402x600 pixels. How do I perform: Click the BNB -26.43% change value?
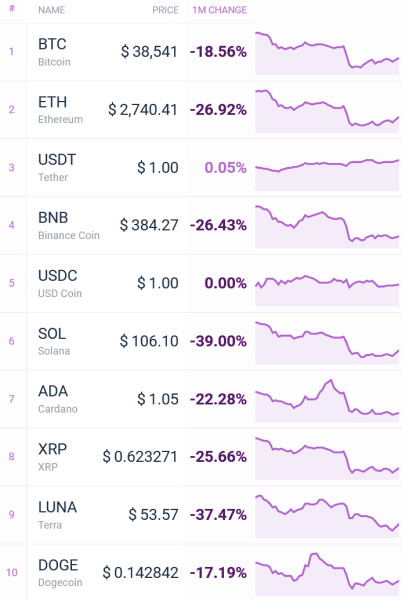[x=218, y=225]
